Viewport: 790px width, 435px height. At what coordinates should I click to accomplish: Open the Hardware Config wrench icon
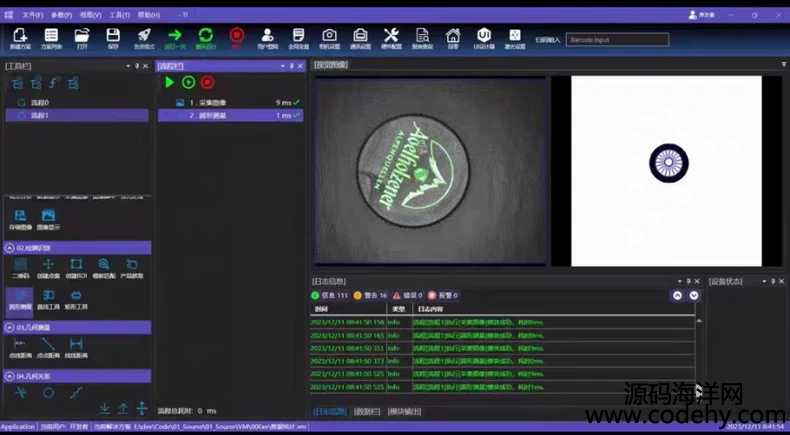391,38
